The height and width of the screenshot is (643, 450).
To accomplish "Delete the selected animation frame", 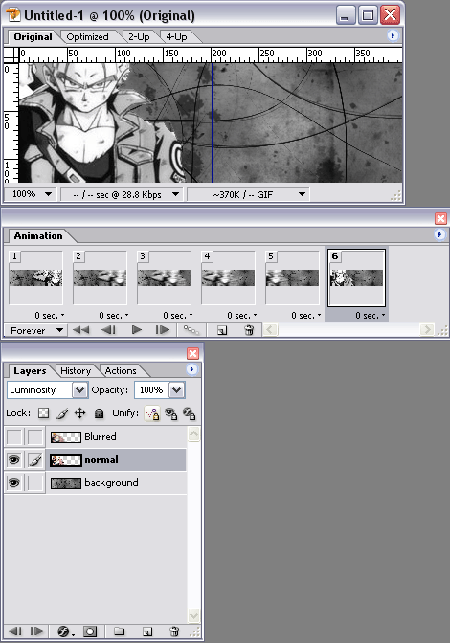I will [x=249, y=330].
